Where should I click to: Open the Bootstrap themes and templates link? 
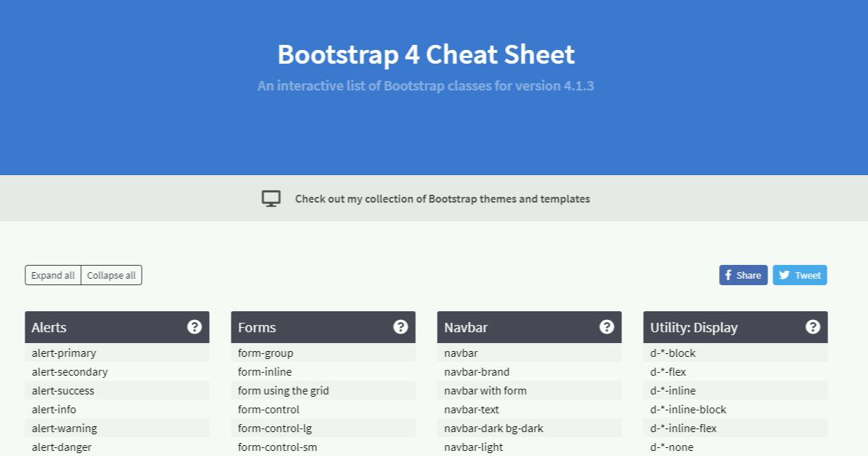pyautogui.click(x=443, y=198)
